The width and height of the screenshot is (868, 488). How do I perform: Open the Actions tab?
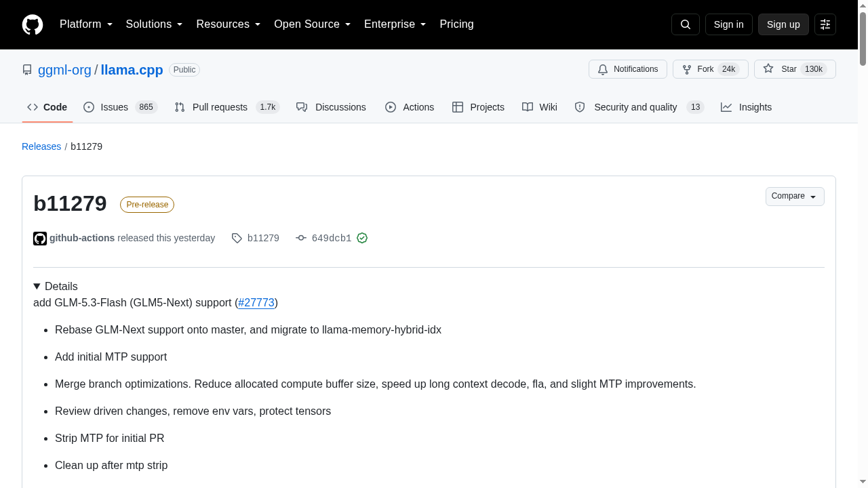click(x=410, y=107)
